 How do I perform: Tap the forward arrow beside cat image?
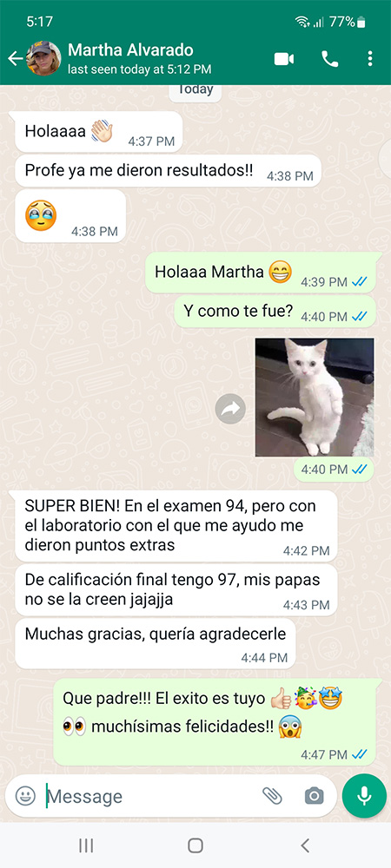click(230, 409)
